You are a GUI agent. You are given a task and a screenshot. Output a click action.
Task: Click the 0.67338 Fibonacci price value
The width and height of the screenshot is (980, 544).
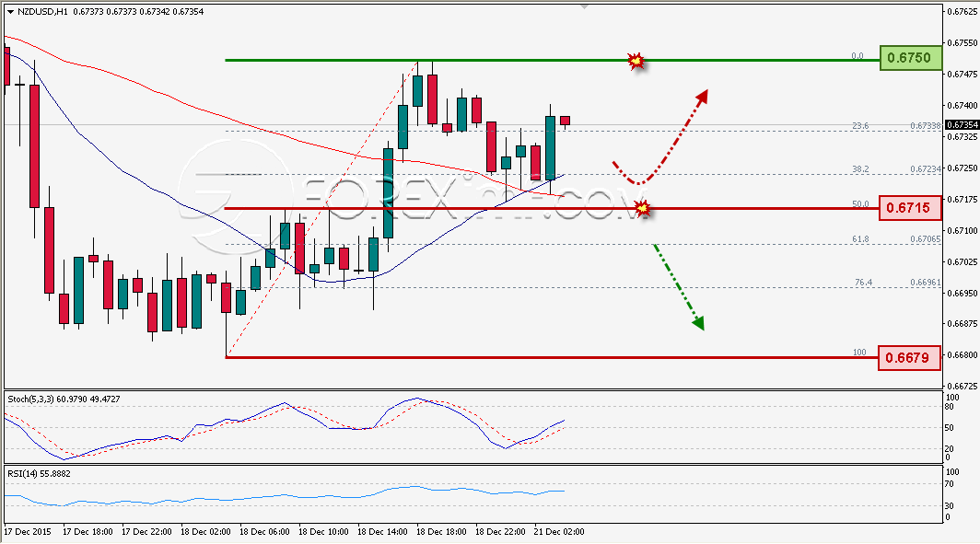click(x=926, y=126)
